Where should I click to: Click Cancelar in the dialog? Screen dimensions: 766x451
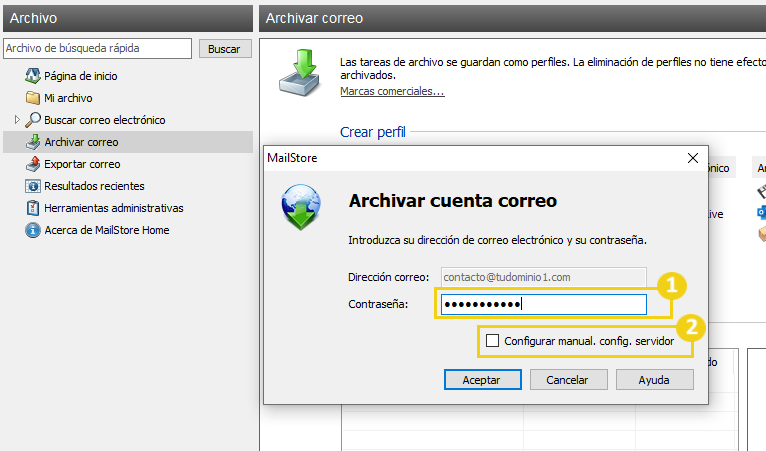569,380
